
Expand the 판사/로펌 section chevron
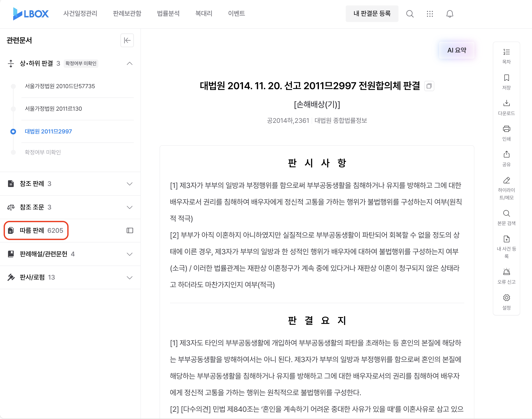tap(130, 278)
